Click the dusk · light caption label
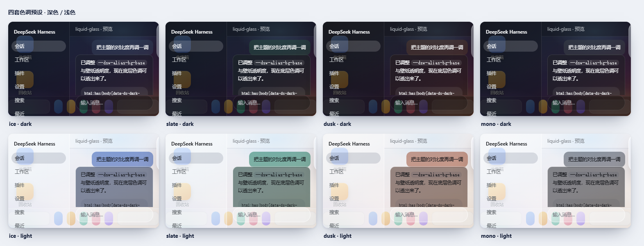This screenshot has width=644, height=246. tap(338, 236)
